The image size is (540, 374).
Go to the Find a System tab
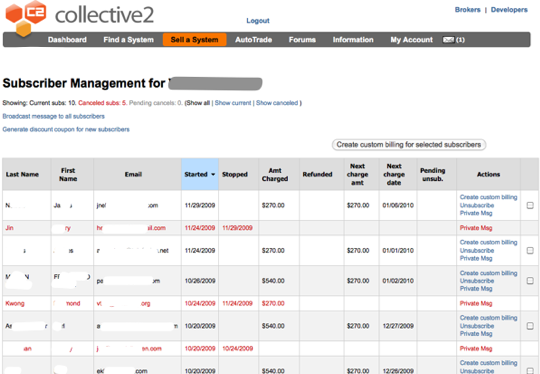click(x=128, y=40)
